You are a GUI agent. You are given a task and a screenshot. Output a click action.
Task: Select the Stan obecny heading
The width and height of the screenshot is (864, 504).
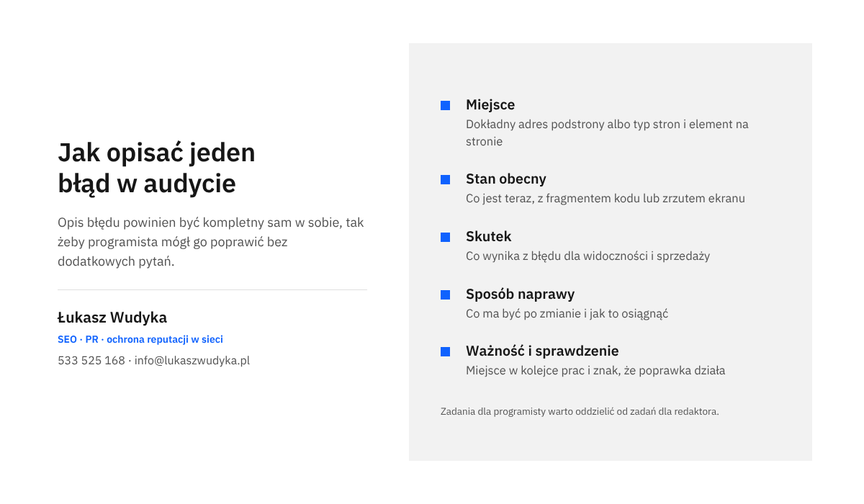pos(506,179)
